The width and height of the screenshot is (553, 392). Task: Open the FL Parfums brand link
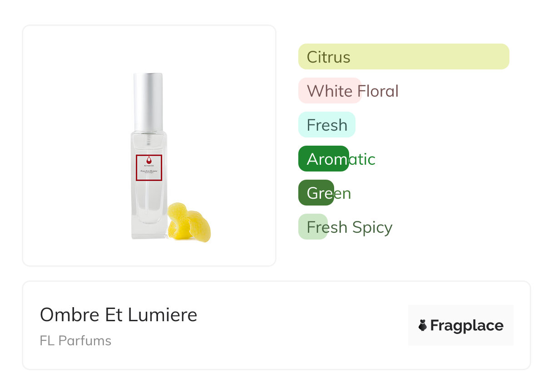tap(75, 340)
